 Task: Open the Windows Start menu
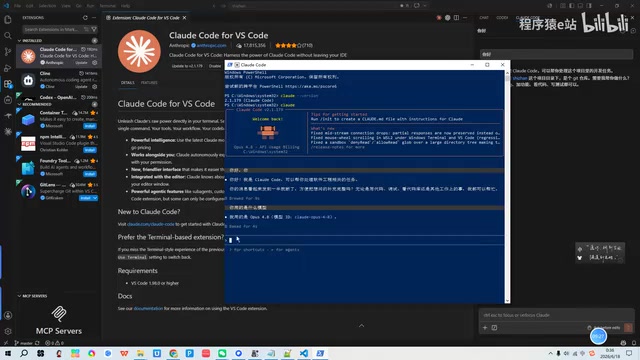click(x=8, y=353)
